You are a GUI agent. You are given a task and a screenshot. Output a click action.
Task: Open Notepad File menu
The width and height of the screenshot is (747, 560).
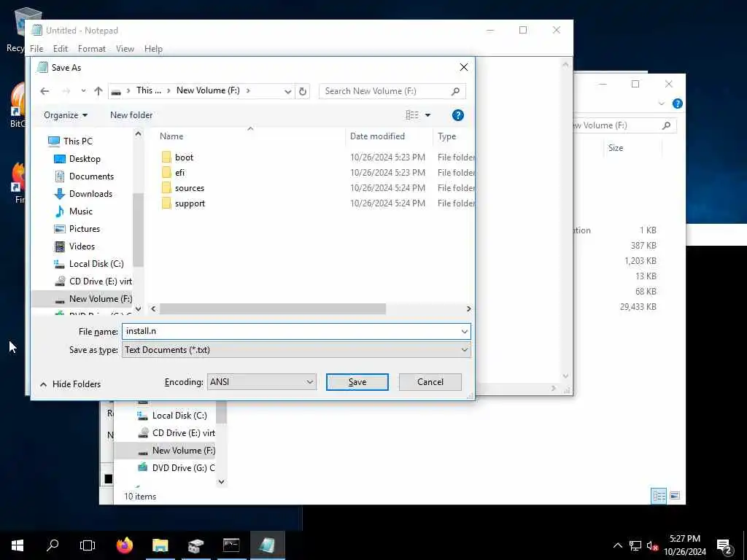[x=36, y=49]
